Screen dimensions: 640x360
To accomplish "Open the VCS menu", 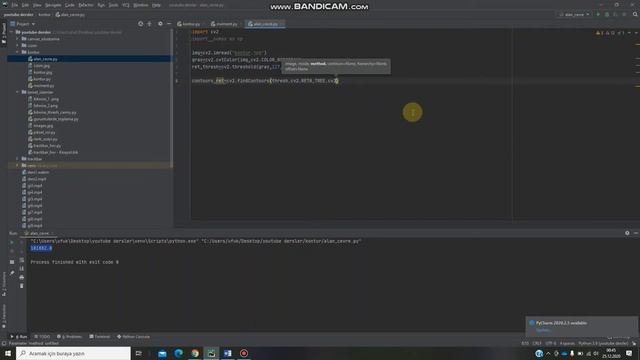I will 126,5.
